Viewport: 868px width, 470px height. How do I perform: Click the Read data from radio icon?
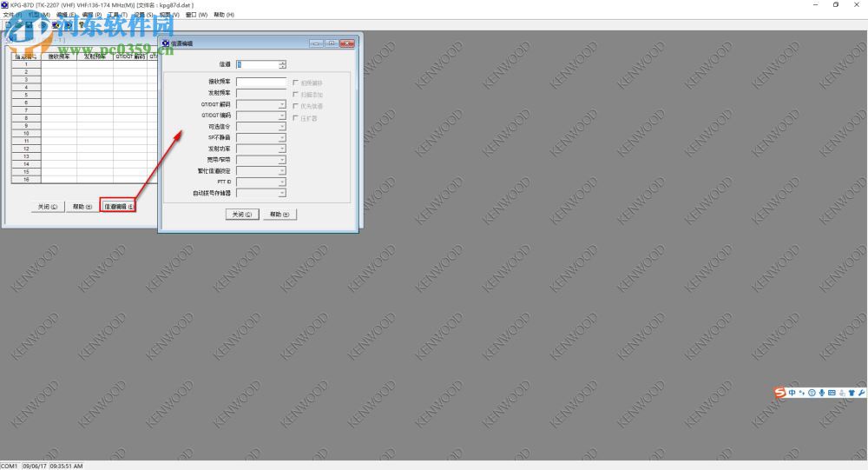[56, 25]
